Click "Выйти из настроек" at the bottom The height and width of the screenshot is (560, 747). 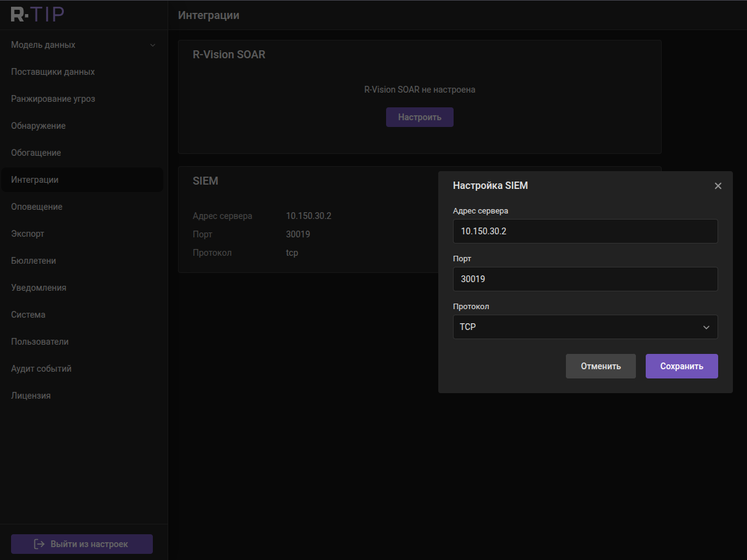click(82, 543)
